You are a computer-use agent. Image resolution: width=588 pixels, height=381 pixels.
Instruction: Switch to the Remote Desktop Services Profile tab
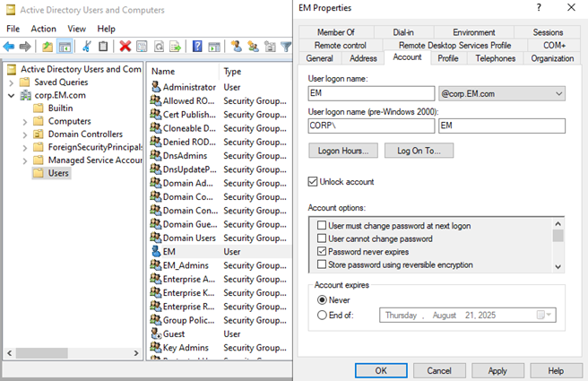point(454,46)
